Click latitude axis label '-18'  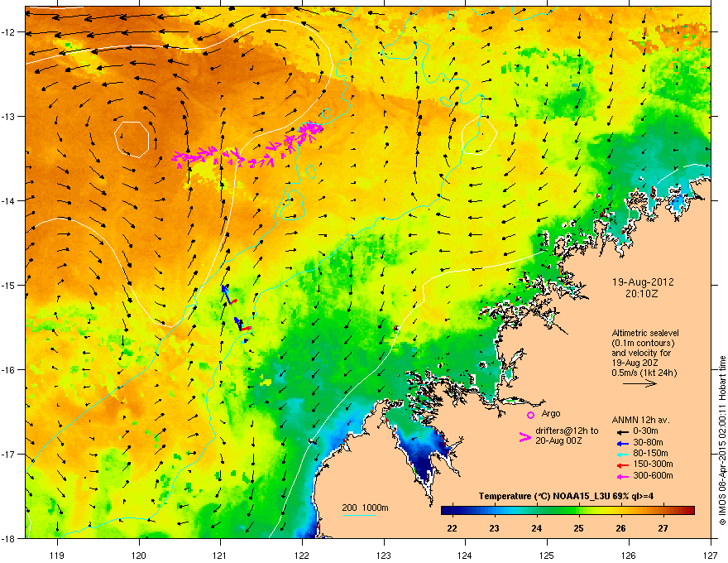tap(10, 538)
